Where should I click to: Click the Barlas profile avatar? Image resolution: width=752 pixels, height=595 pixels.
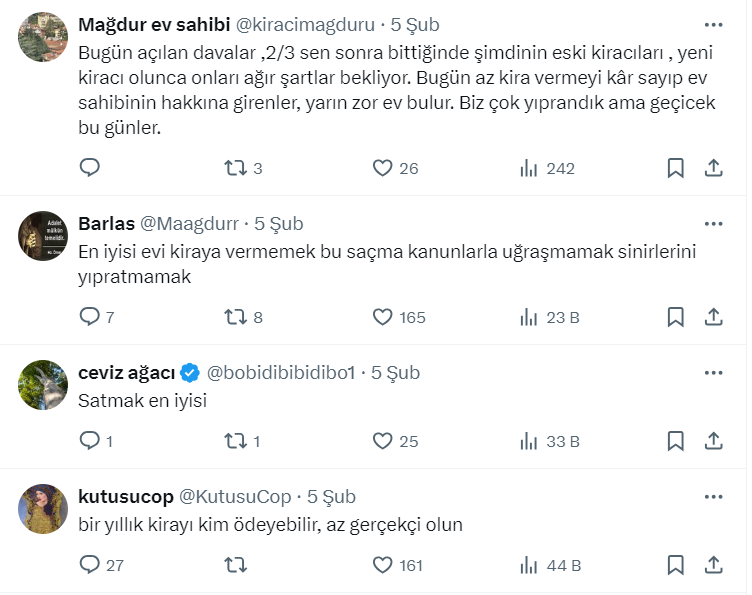tap(43, 236)
